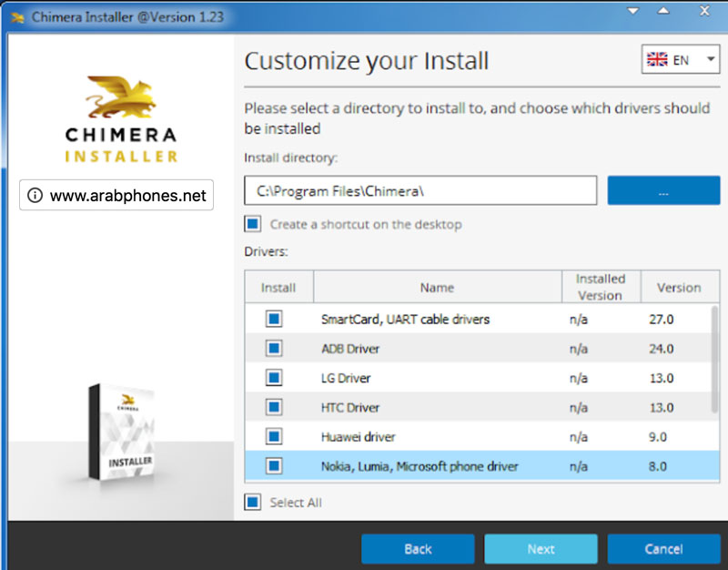Click the golden Chimera Installer logo
The width and height of the screenshot is (728, 570).
coord(121,119)
